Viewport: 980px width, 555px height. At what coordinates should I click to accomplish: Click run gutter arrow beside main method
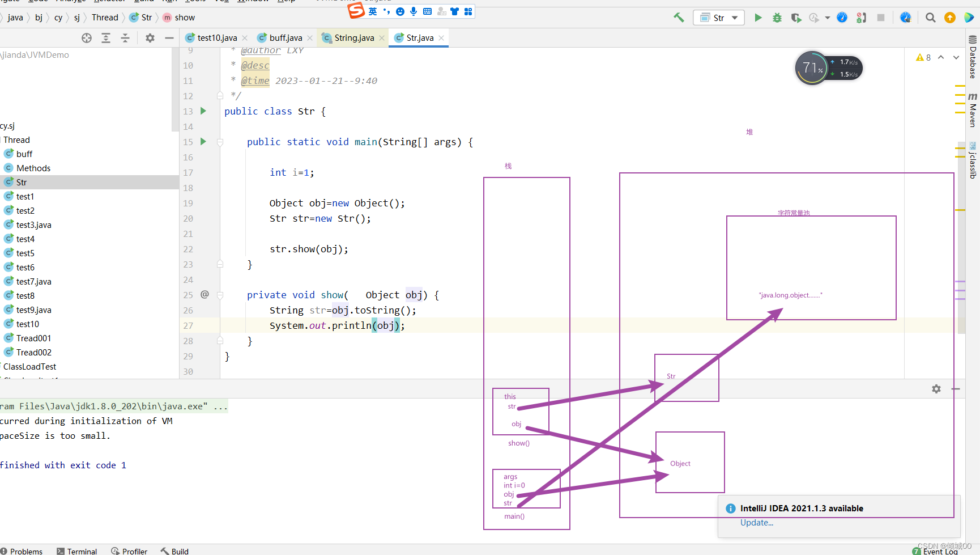click(203, 142)
